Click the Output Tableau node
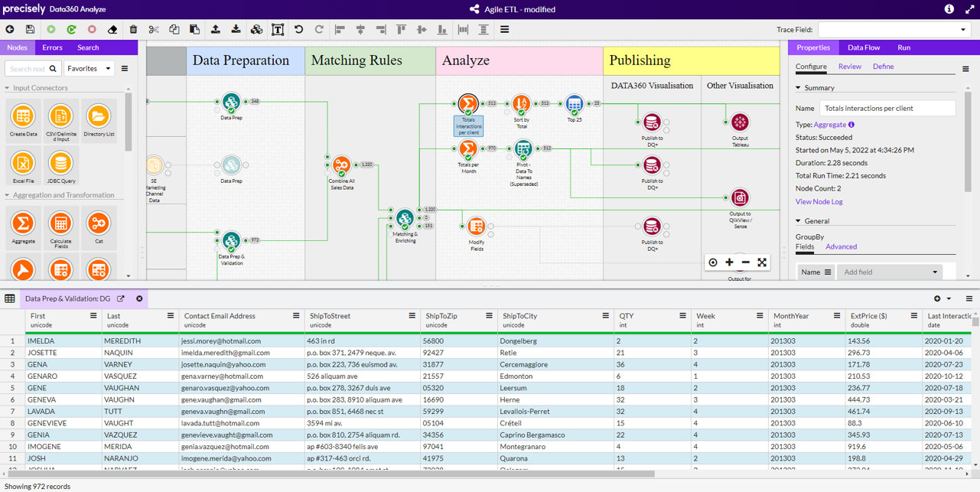This screenshot has height=492, width=980. pos(740,122)
